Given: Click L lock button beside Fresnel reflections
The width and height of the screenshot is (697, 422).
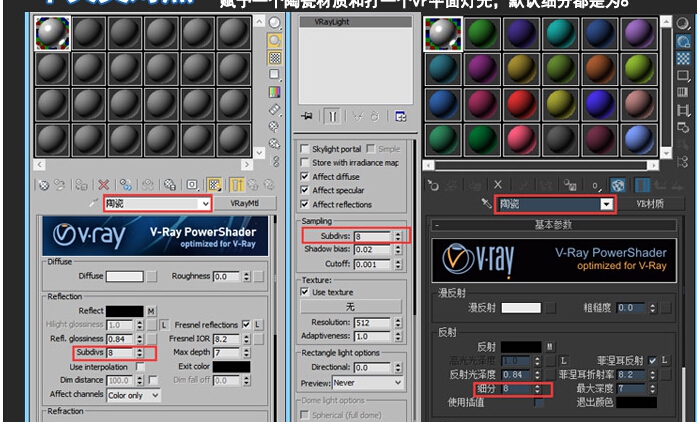Looking at the screenshot, I should point(258,325).
